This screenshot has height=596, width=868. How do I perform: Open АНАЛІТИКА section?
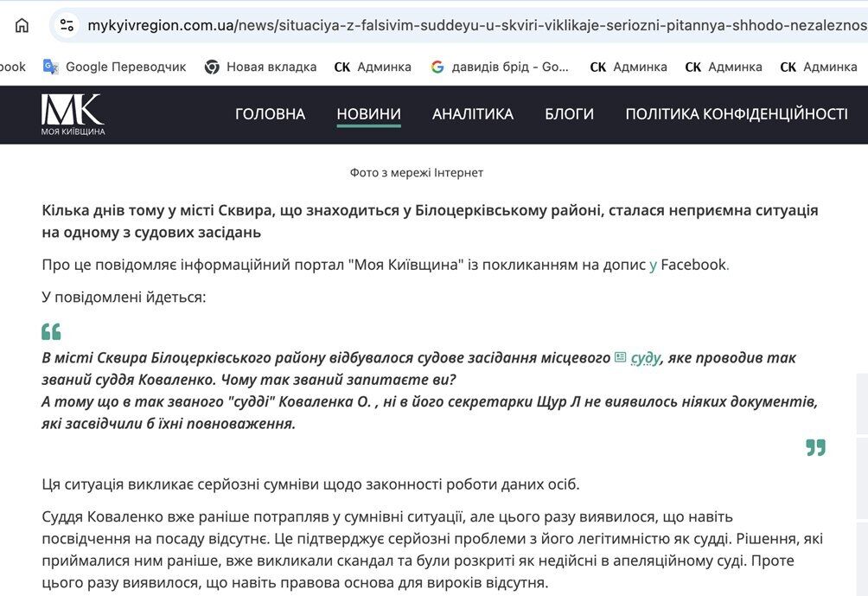[x=473, y=114]
